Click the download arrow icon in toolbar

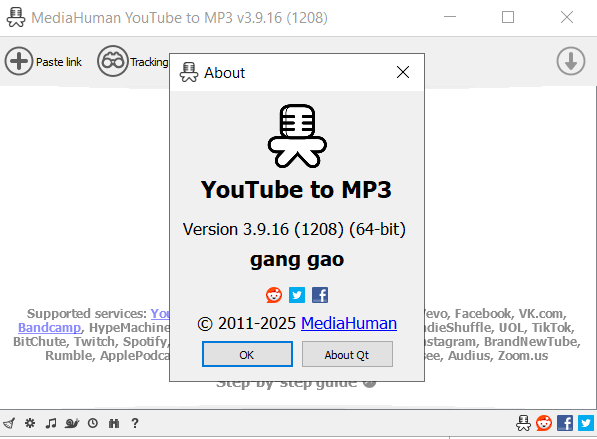[x=570, y=61]
